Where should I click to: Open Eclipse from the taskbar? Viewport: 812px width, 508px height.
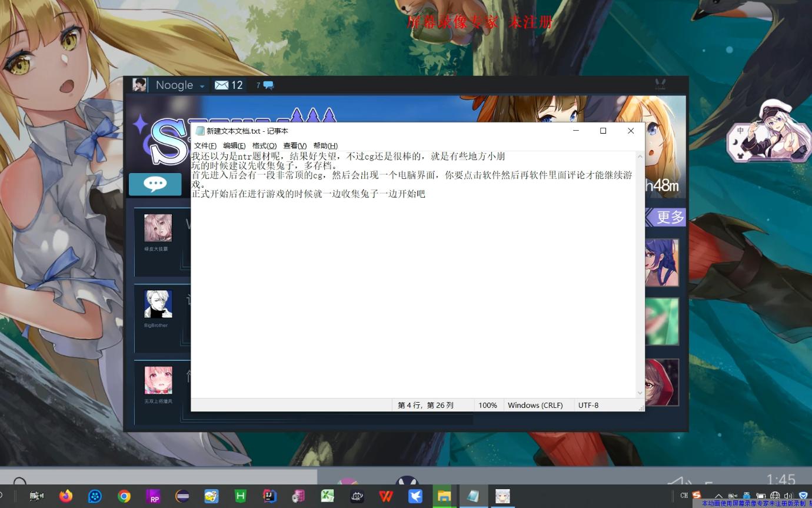click(182, 496)
